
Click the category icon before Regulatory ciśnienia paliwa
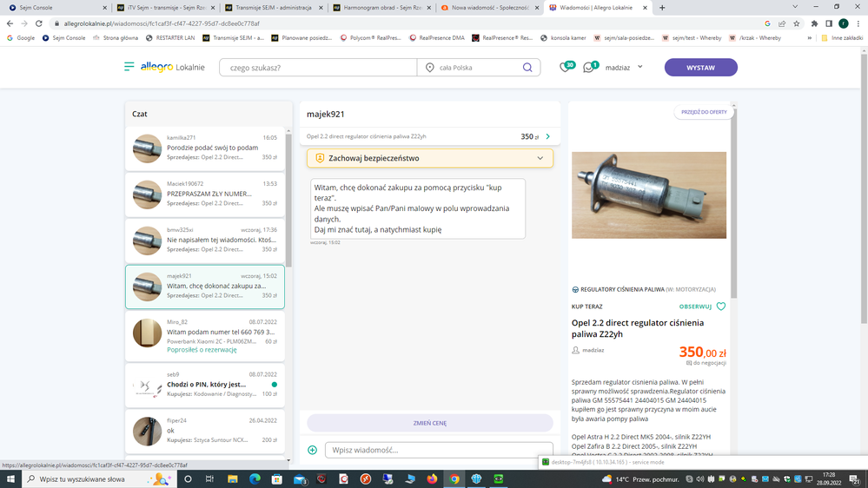(575, 289)
